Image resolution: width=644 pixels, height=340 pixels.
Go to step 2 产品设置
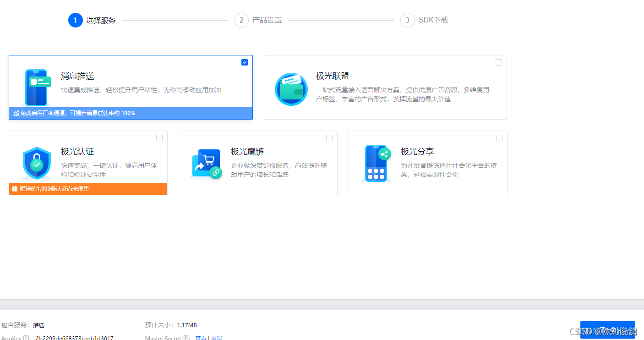(258, 20)
